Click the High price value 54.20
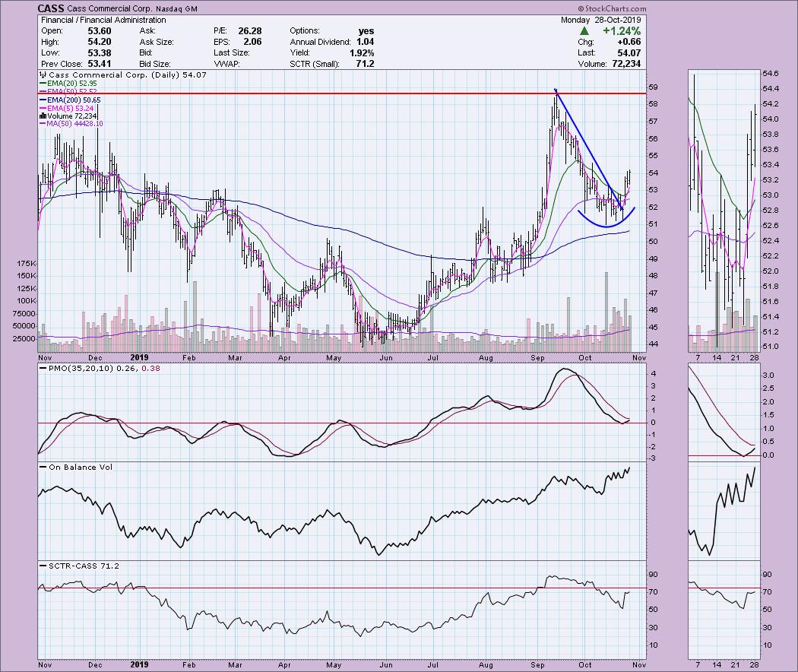The image size is (798, 672). coord(100,42)
